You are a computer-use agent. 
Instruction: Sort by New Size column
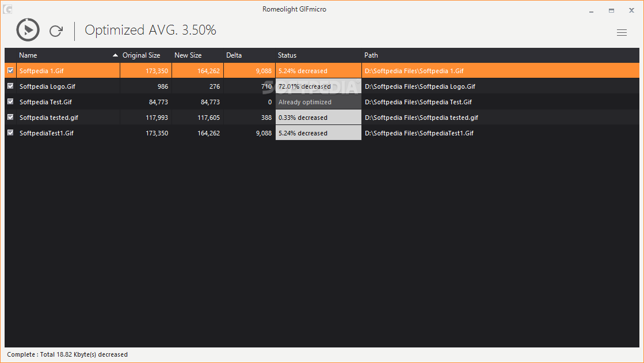[188, 55]
